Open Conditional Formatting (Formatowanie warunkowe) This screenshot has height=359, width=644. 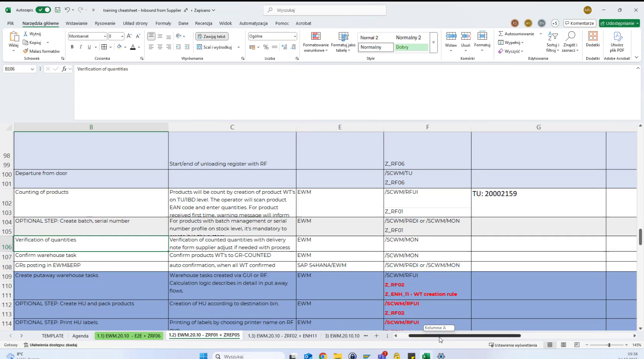[x=315, y=42]
